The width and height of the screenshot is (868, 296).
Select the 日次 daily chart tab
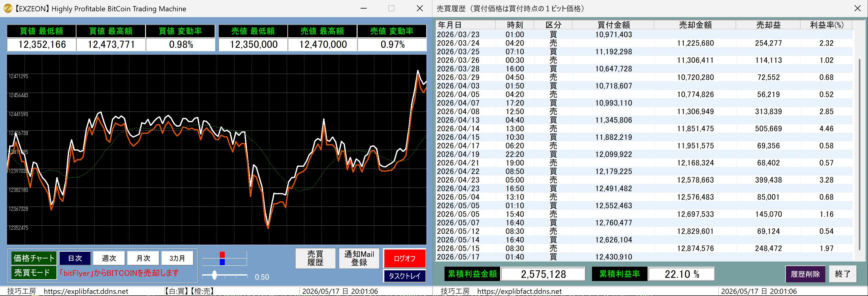75,258
